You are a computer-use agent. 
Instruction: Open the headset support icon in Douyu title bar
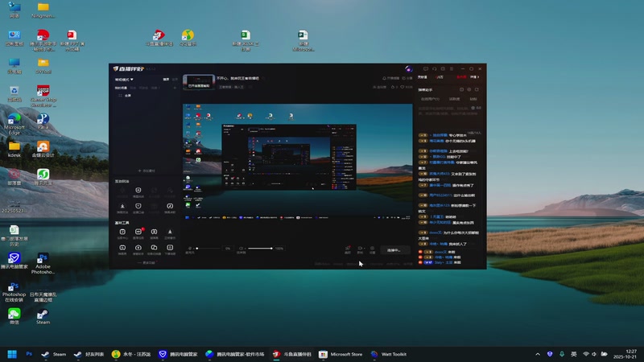click(434, 69)
